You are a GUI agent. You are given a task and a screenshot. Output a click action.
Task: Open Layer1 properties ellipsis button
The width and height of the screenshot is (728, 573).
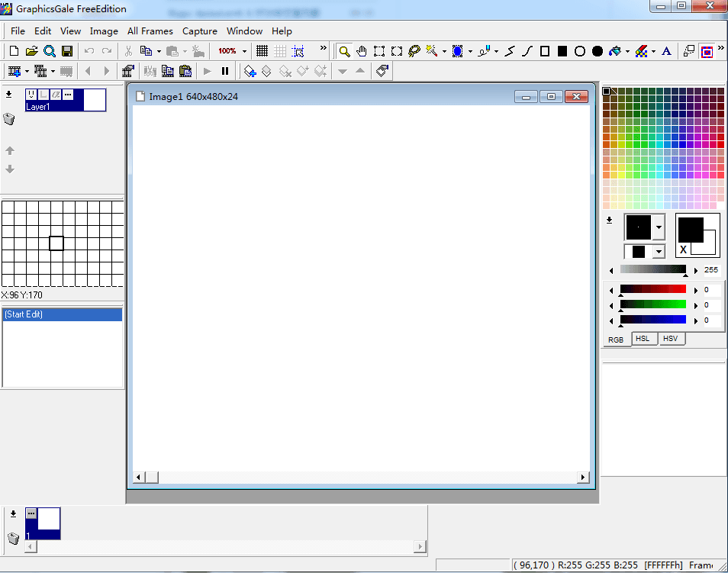coord(68,95)
